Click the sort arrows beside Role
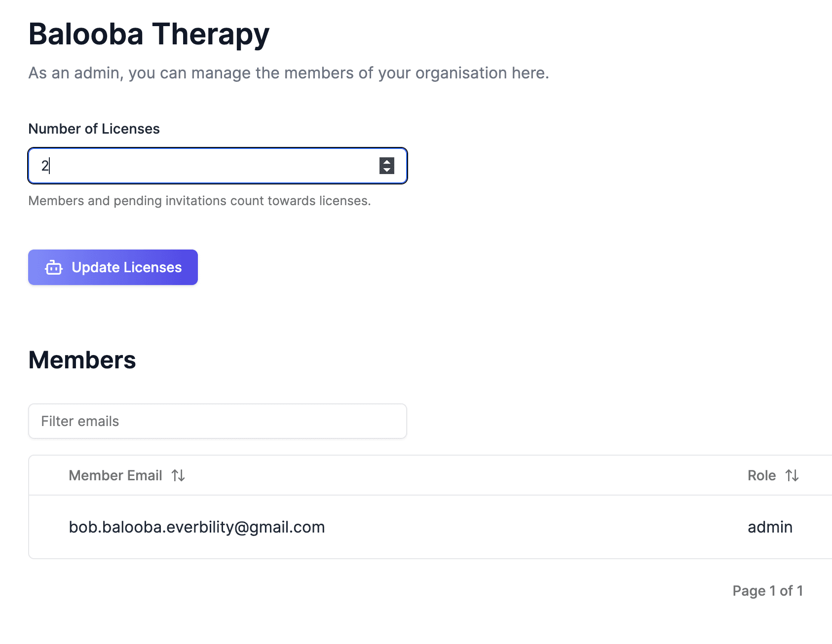 [792, 475]
